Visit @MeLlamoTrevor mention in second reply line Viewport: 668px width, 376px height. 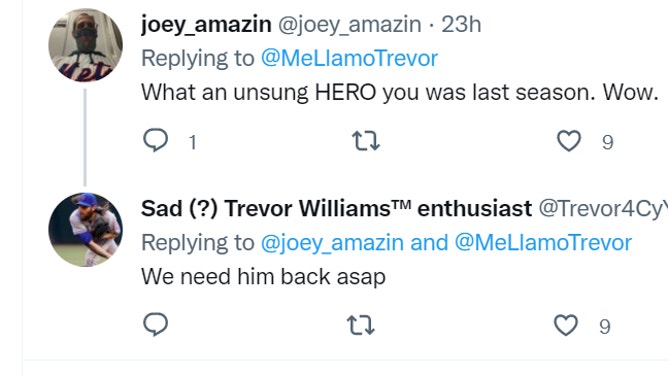tap(543, 243)
